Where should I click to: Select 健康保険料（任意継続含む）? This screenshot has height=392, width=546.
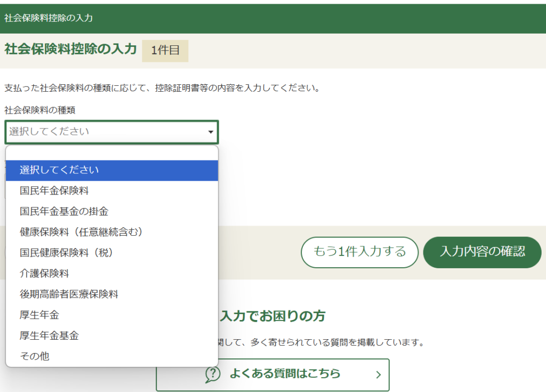(x=112, y=232)
